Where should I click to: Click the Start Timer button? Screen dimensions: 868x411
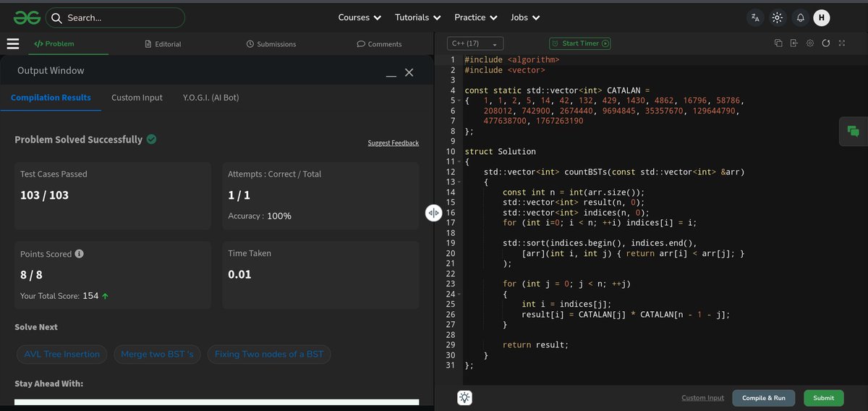click(x=580, y=43)
